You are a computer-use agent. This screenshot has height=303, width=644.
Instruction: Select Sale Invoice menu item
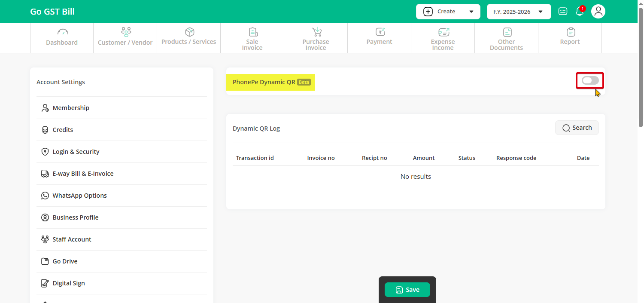(x=252, y=38)
